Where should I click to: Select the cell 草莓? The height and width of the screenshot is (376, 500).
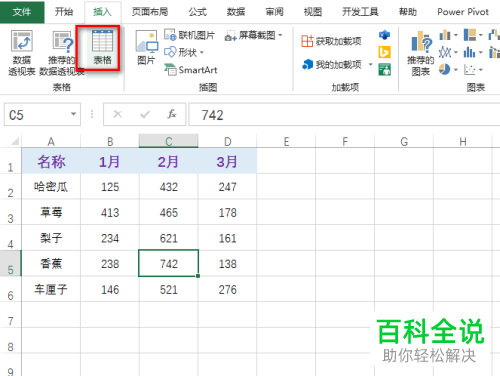[x=51, y=212]
